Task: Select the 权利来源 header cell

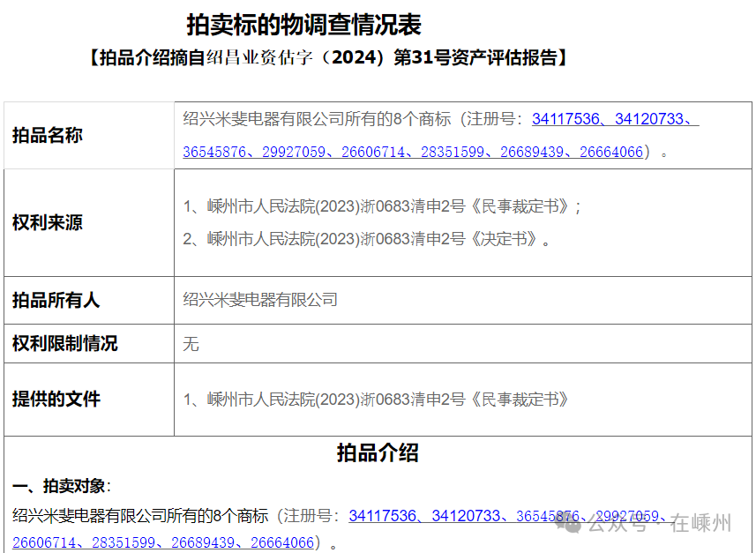Action: [89, 223]
